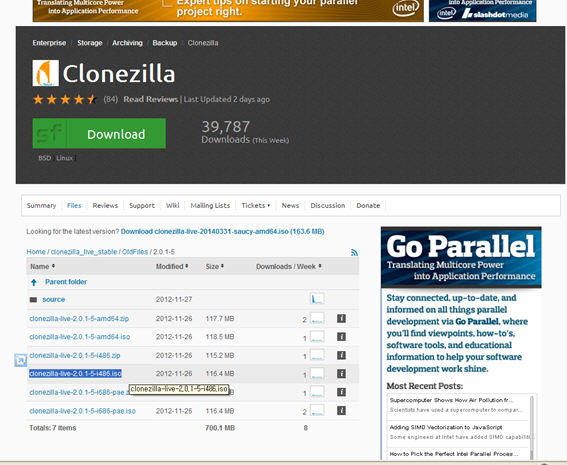Viewport: 567px width, 465px height.
Task: Open the source folder icon
Action: [x=33, y=300]
